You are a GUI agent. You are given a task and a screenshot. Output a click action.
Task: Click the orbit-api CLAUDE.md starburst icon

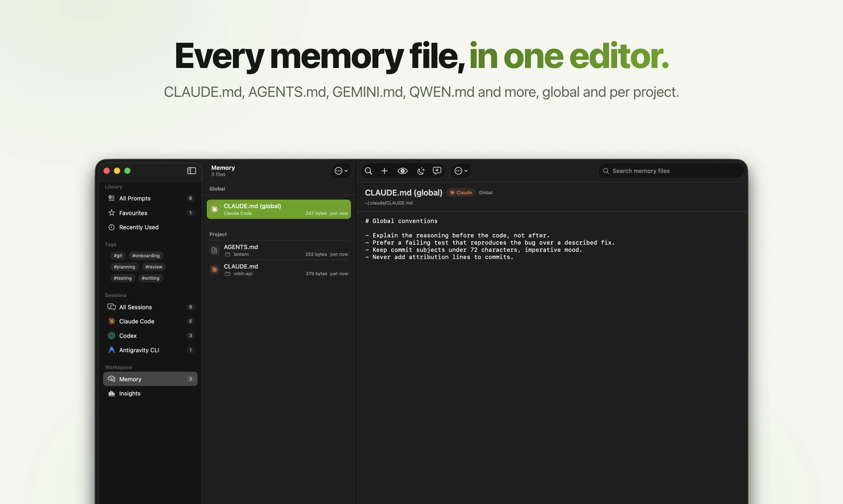pyautogui.click(x=214, y=270)
